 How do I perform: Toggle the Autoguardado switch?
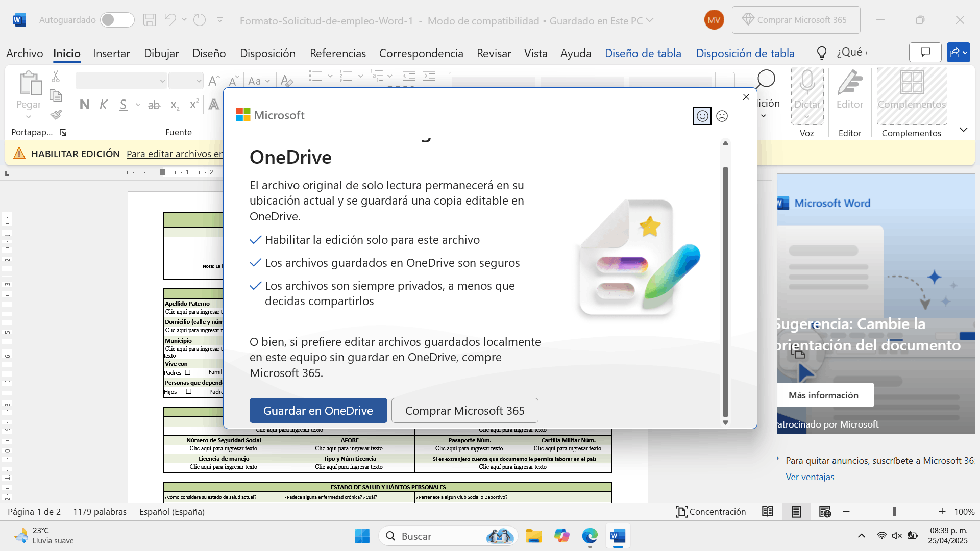117,20
